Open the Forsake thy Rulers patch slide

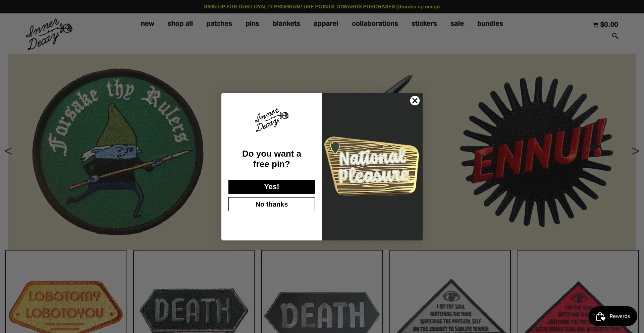click(118, 152)
